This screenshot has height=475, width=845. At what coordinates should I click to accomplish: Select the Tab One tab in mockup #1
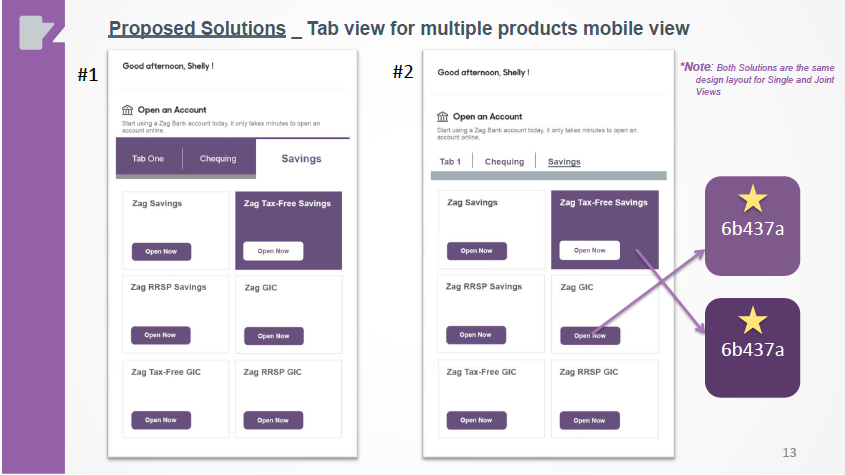148,158
